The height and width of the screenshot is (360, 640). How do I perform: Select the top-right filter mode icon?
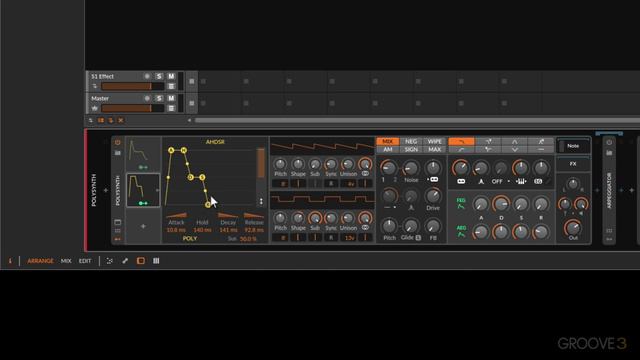(541, 141)
